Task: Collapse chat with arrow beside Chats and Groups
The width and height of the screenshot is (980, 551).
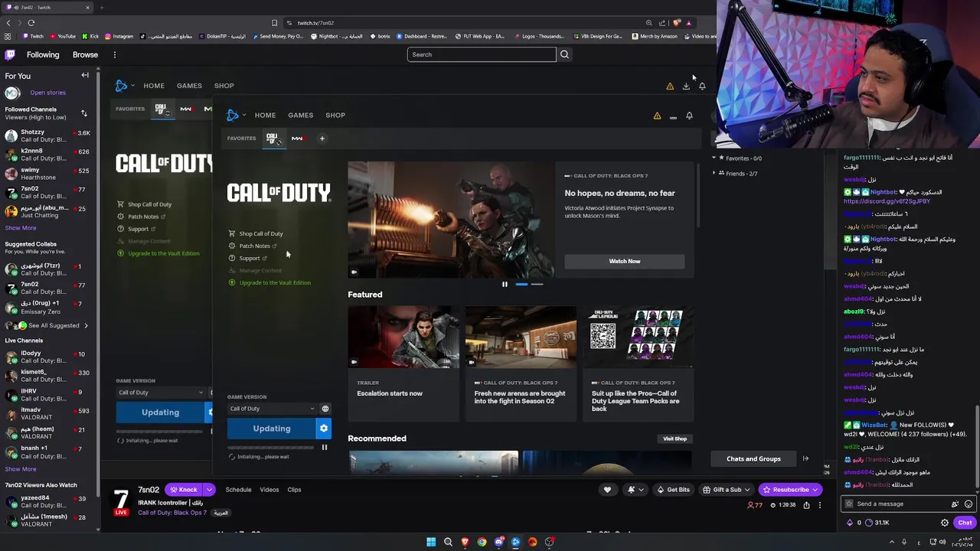Action: (x=805, y=459)
